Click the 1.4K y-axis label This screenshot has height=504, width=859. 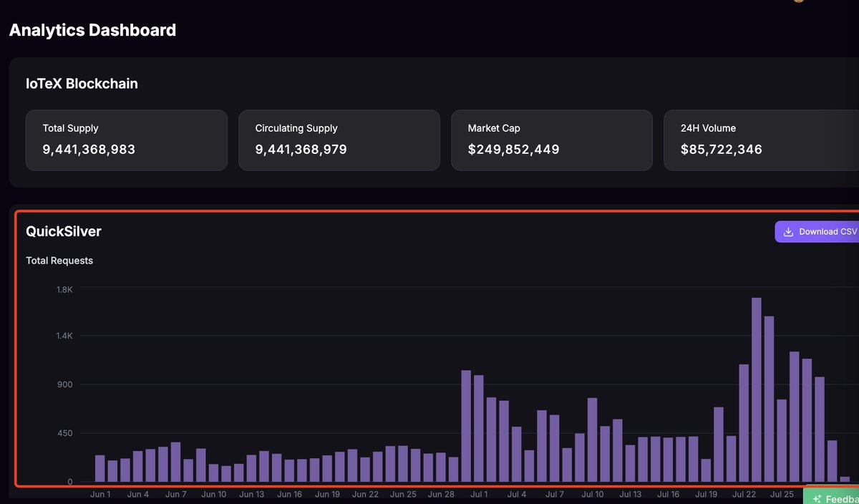[x=64, y=336]
